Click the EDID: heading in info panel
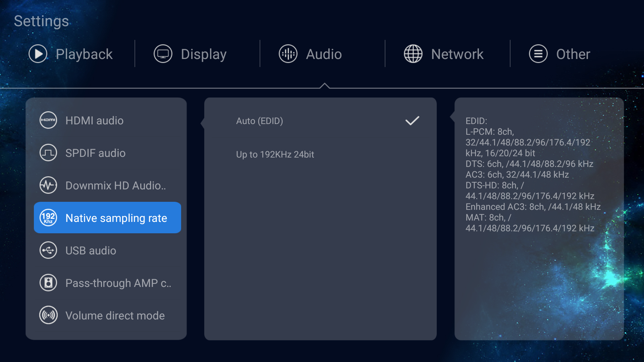 coord(476,121)
